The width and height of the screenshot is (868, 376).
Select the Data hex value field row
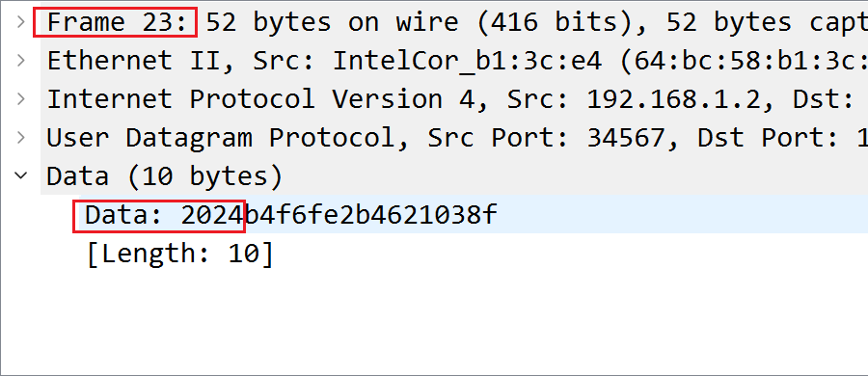(474, 214)
